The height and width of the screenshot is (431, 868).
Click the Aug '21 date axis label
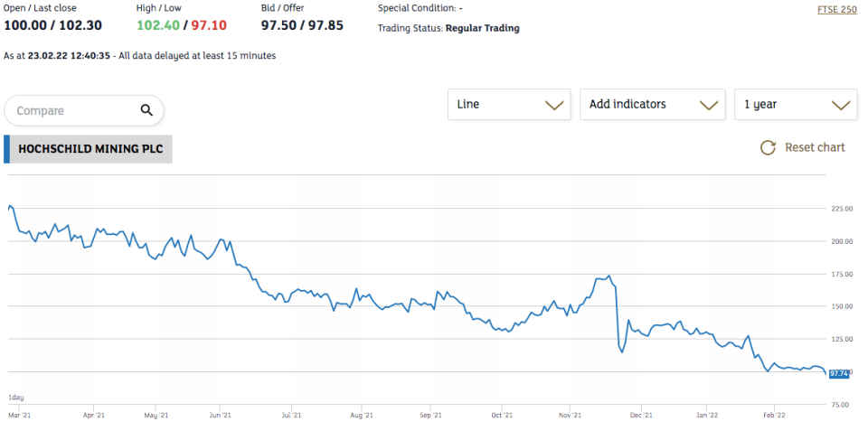pos(361,416)
